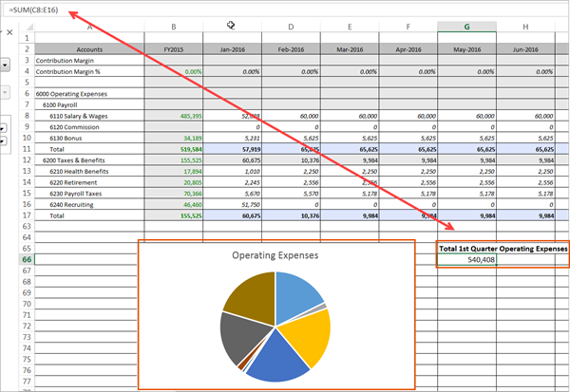Click the 10,376 cell in Taxes & Benefits row 12

(x=291, y=160)
